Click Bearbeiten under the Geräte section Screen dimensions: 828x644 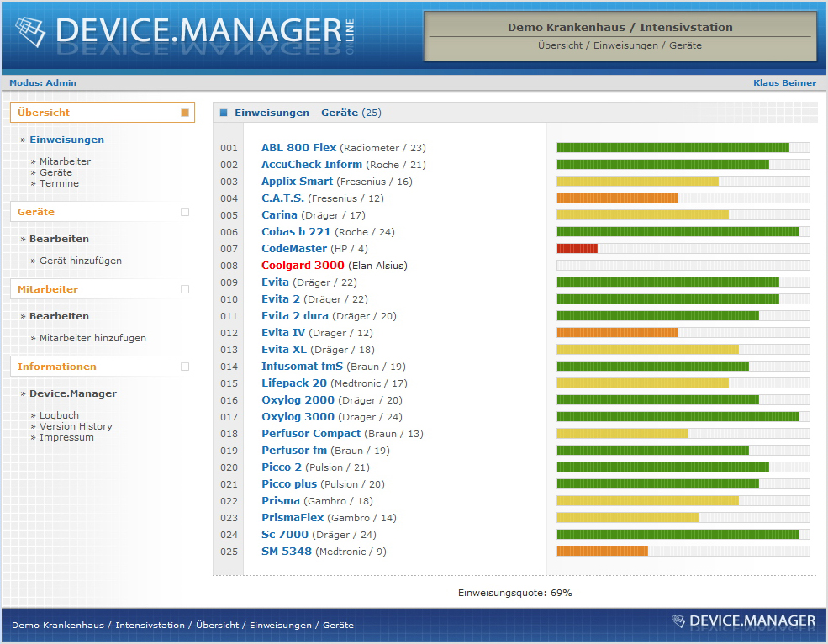click(59, 239)
